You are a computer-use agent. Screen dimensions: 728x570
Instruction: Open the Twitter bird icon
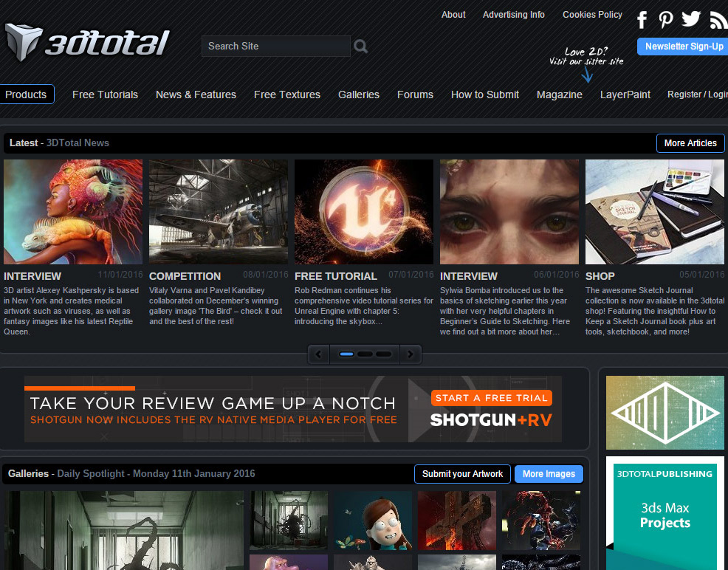(691, 19)
